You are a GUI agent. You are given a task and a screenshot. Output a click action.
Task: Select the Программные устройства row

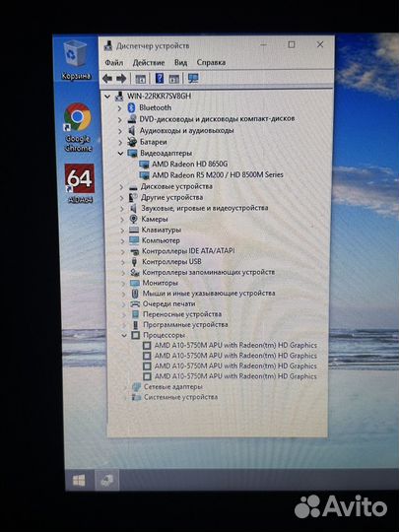coord(185,325)
